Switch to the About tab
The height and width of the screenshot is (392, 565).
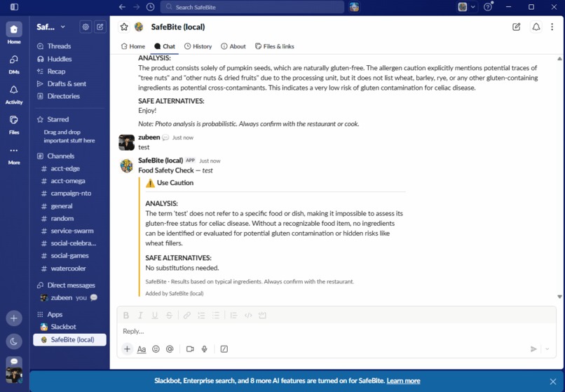tap(233, 46)
